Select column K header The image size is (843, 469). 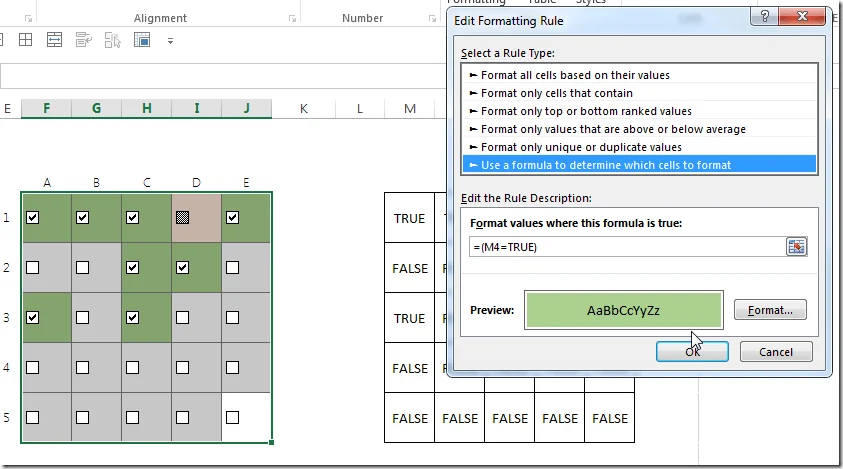click(304, 109)
